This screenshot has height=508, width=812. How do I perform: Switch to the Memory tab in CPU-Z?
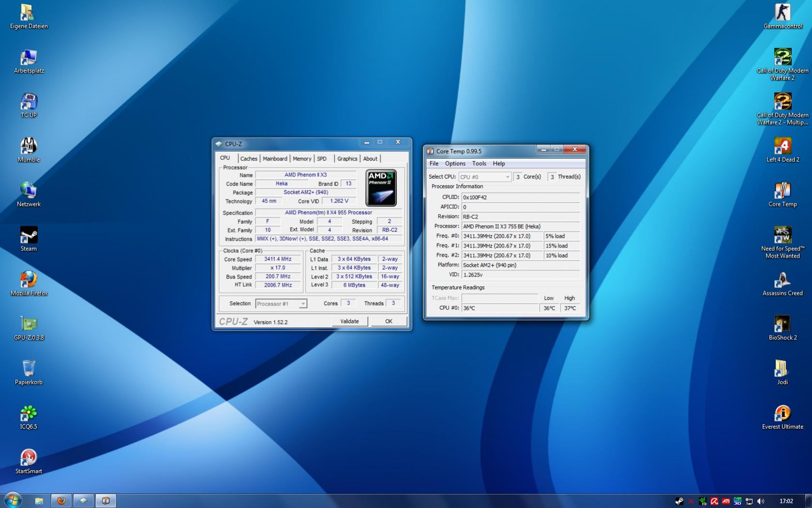[x=302, y=159]
